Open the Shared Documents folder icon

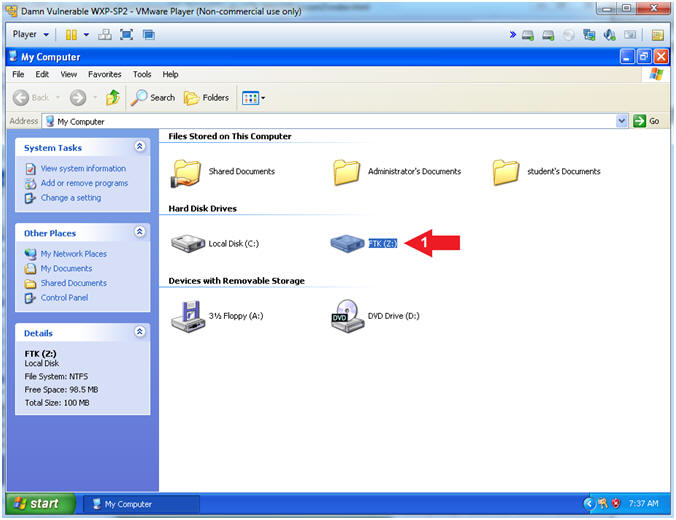(x=186, y=172)
